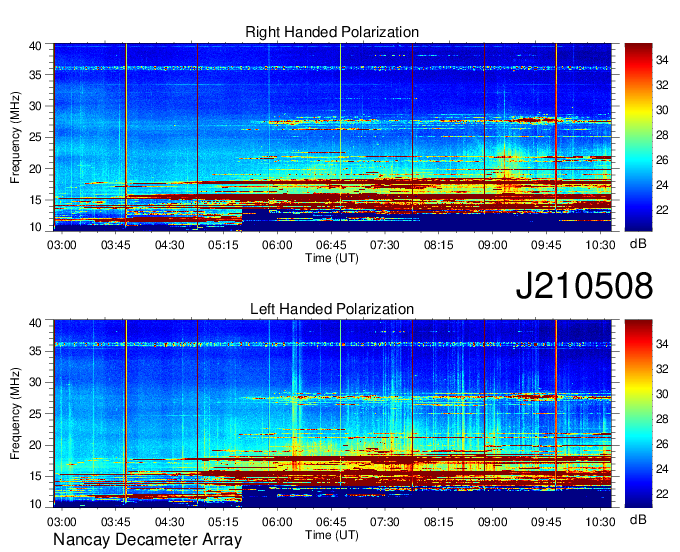Click 32 dB tick on Left Handed colorbar
Screen dimensions: 680x552
[x=662, y=369]
